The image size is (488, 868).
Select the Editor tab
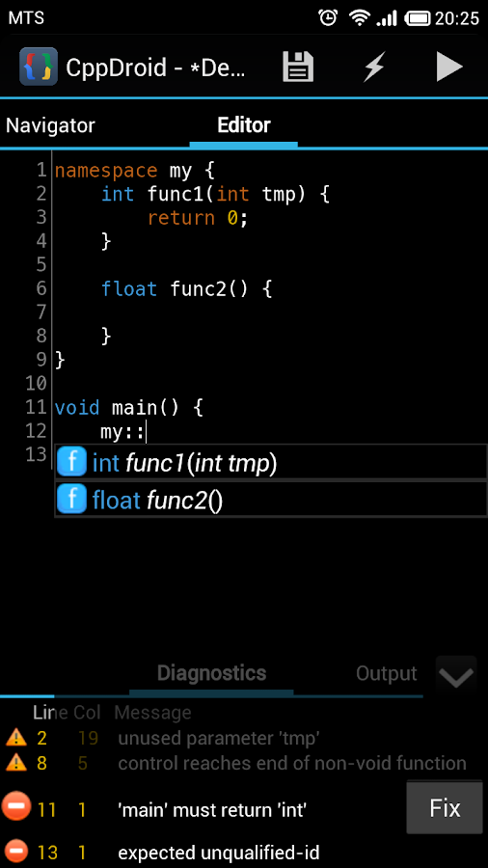pos(243,125)
